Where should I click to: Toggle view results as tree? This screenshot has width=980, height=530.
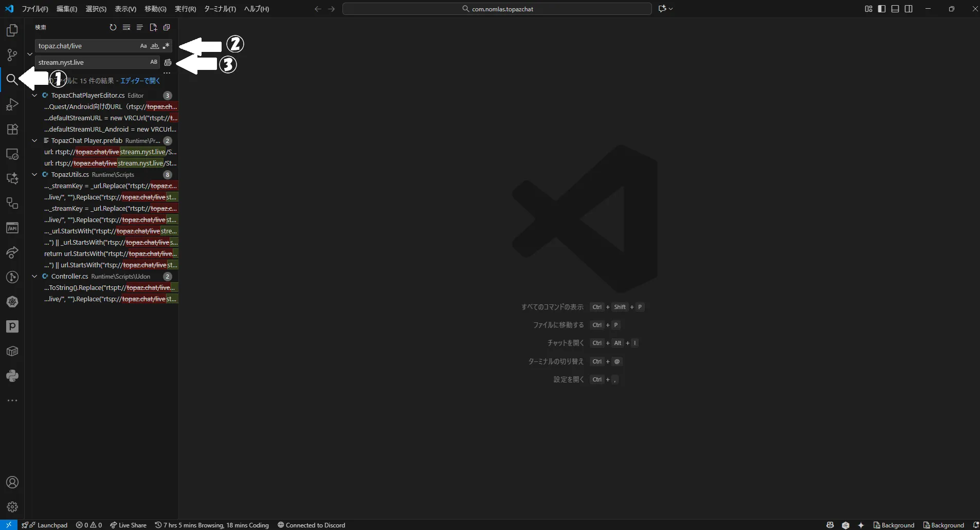(140, 27)
